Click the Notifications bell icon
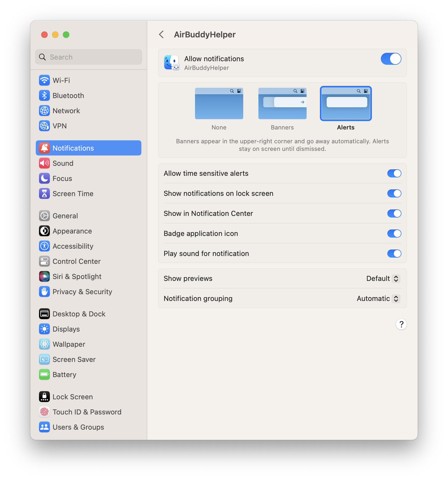The width and height of the screenshot is (448, 480). point(44,148)
